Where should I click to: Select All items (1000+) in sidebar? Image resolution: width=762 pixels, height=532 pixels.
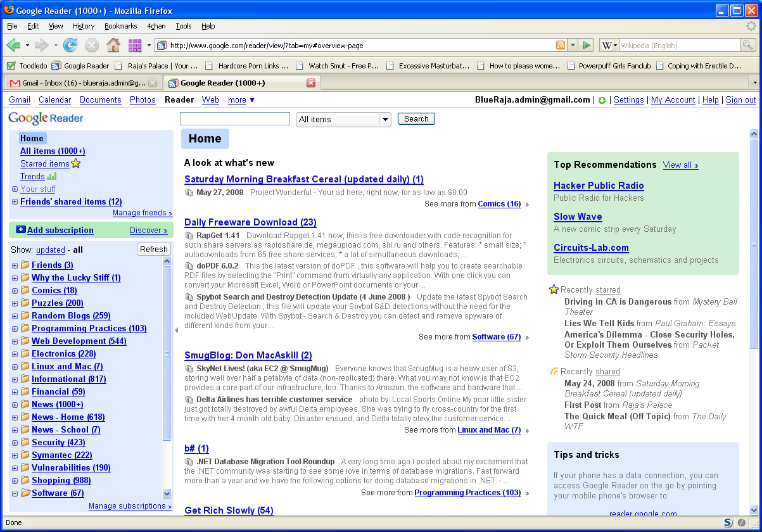coord(53,151)
